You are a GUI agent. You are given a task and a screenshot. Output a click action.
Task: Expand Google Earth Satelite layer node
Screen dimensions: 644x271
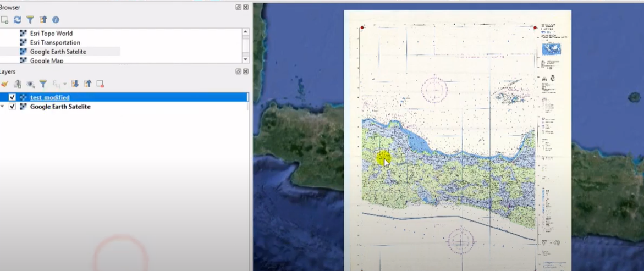(x=2, y=106)
